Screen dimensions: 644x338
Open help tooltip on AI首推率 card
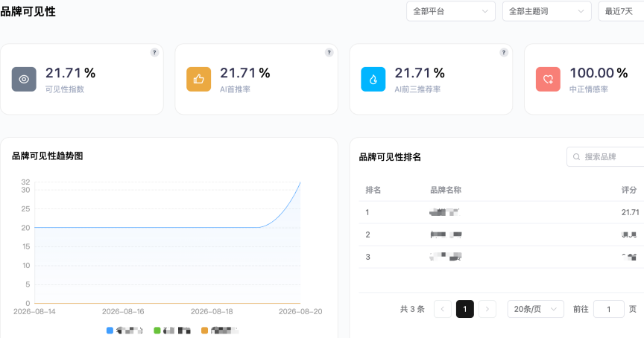pos(329,53)
